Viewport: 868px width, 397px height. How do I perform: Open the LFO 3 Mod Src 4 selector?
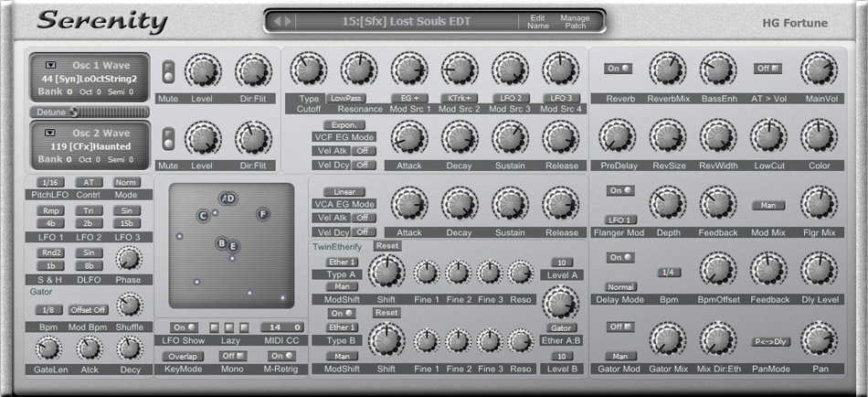coord(561,98)
